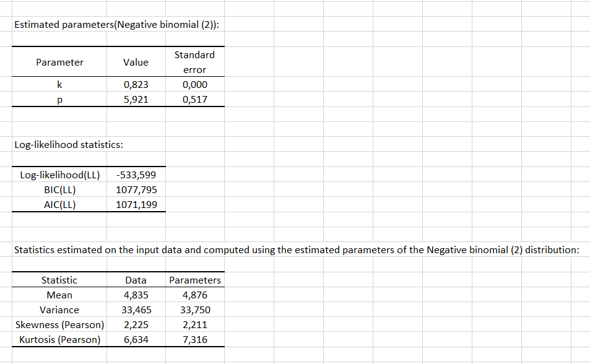
Task: Click the 'Parameters' column header cell
Action: click(x=194, y=280)
